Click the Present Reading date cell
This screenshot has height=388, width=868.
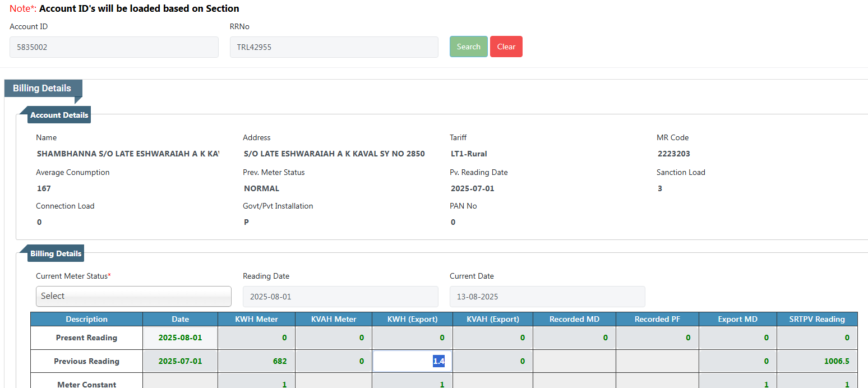click(x=180, y=338)
